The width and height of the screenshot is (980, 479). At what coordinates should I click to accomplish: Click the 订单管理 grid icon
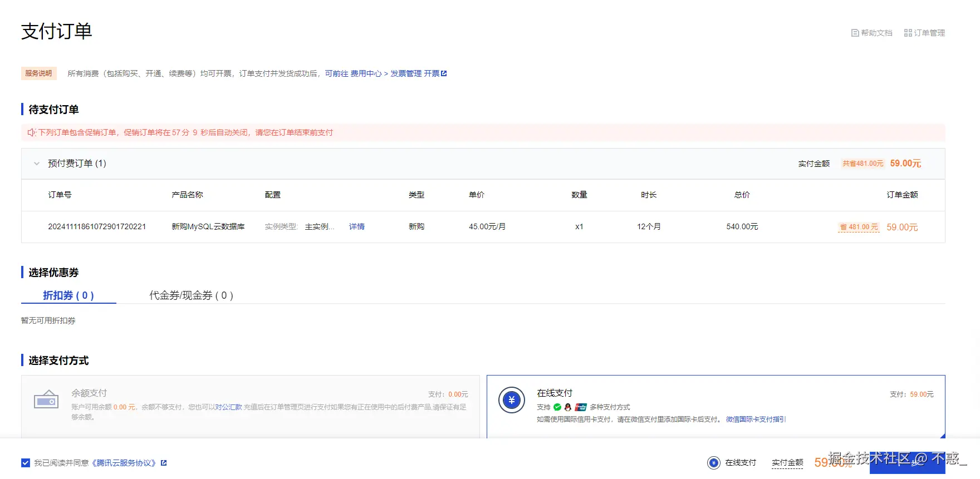point(908,33)
